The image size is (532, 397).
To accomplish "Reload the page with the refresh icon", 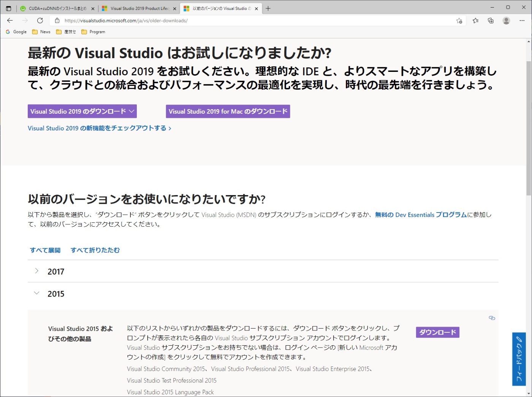I will (40, 21).
